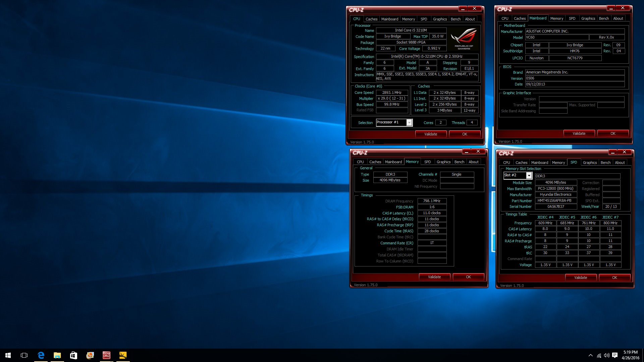Click the Intel Core i5 3210M name field
Image resolution: width=644 pixels, height=362 pixels.
click(411, 31)
